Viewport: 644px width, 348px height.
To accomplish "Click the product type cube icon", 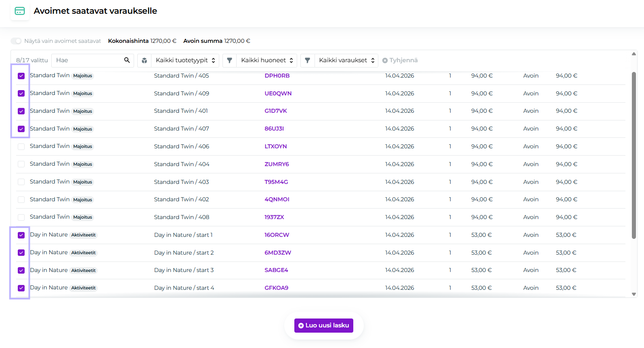I will point(144,61).
